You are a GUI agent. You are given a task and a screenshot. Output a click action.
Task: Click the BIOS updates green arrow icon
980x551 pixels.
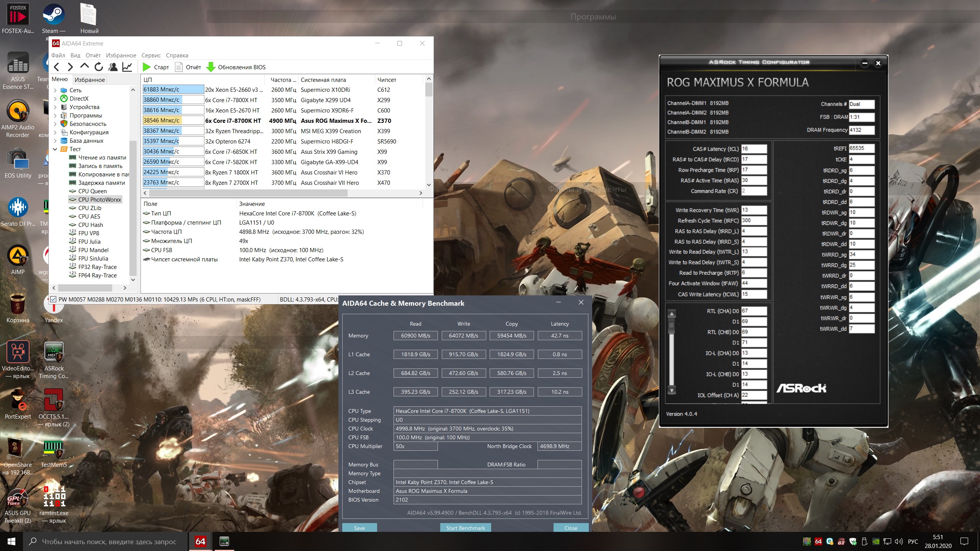pyautogui.click(x=211, y=67)
